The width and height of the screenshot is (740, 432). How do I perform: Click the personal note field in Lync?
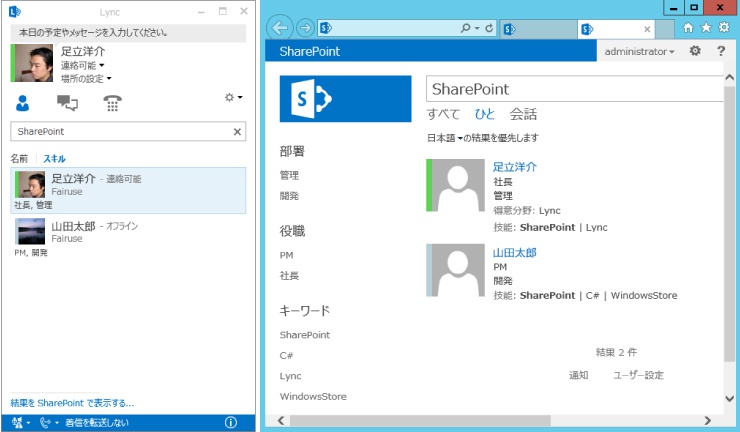coord(128,33)
